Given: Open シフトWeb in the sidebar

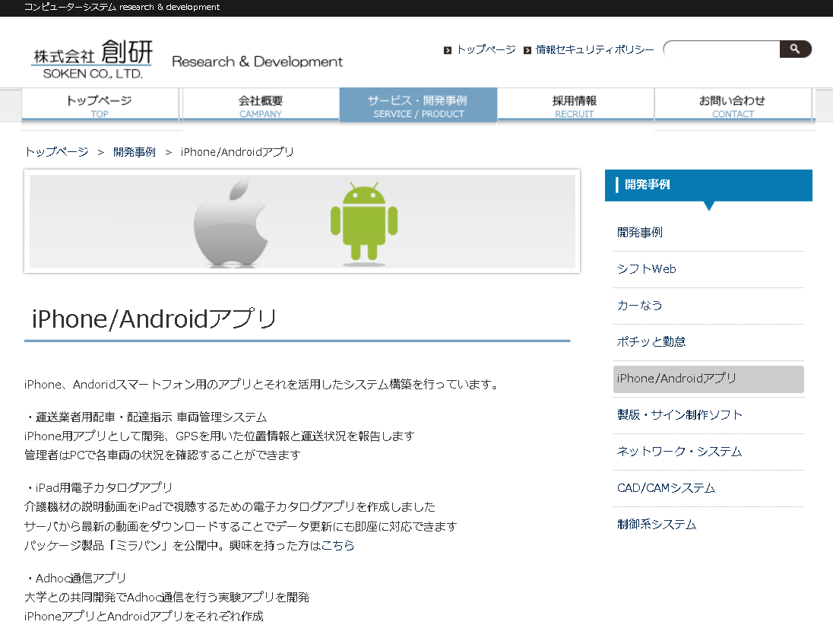Looking at the screenshot, I should click(647, 269).
